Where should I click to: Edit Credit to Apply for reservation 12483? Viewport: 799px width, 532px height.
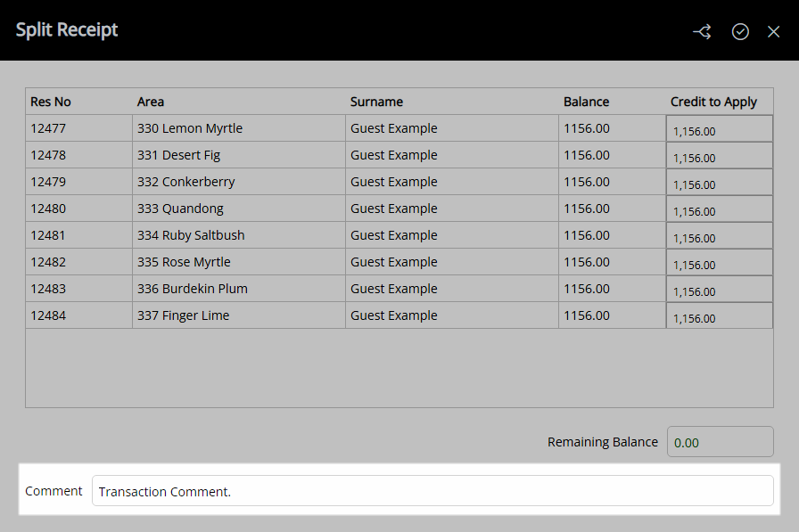[x=720, y=289]
